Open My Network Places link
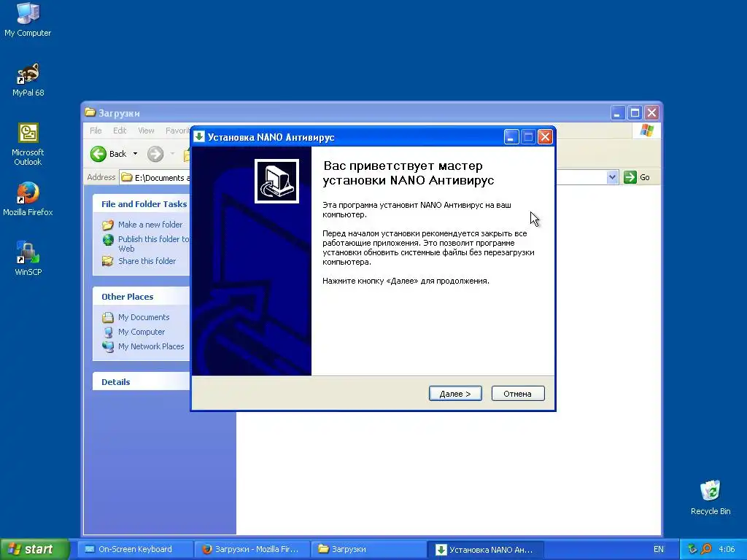 click(x=151, y=346)
